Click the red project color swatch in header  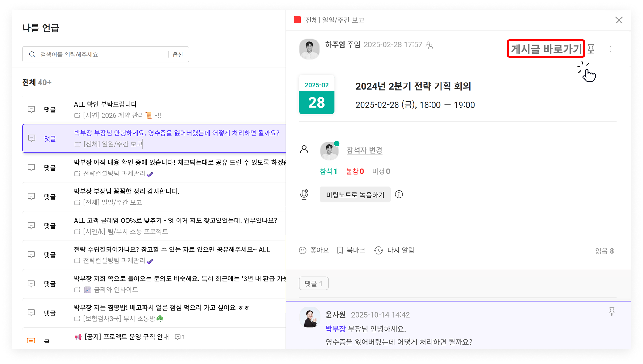(x=297, y=20)
